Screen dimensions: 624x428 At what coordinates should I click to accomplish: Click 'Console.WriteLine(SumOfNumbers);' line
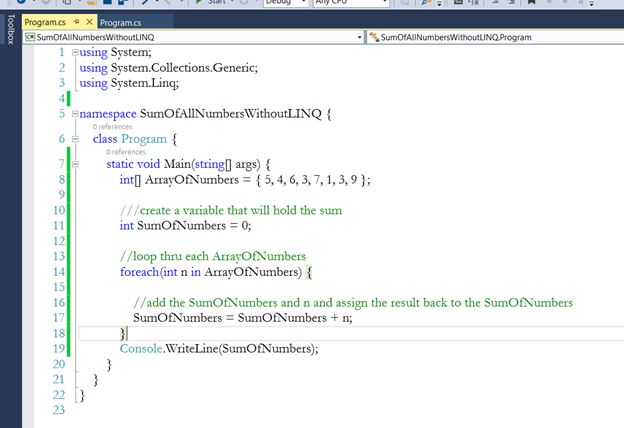pos(219,349)
